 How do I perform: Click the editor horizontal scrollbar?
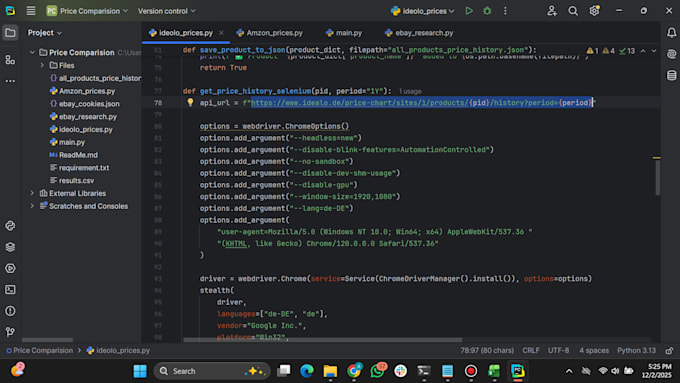[x=323, y=340]
